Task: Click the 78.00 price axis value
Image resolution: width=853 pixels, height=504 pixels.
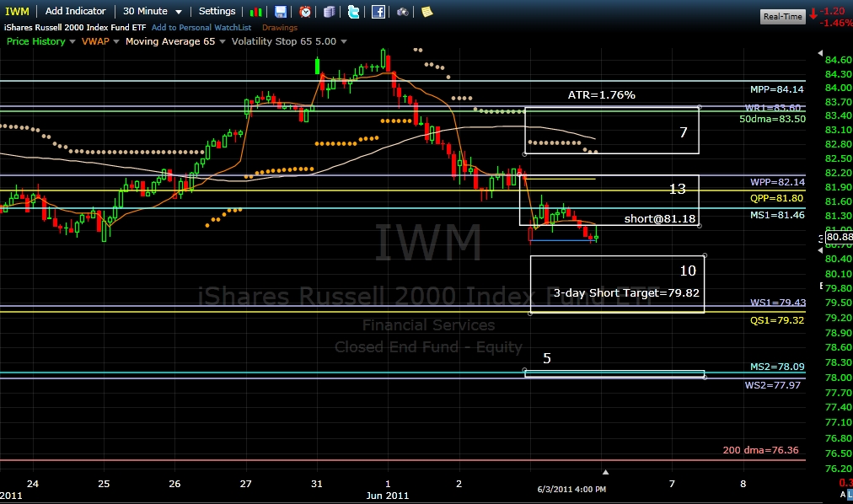Action: point(839,378)
